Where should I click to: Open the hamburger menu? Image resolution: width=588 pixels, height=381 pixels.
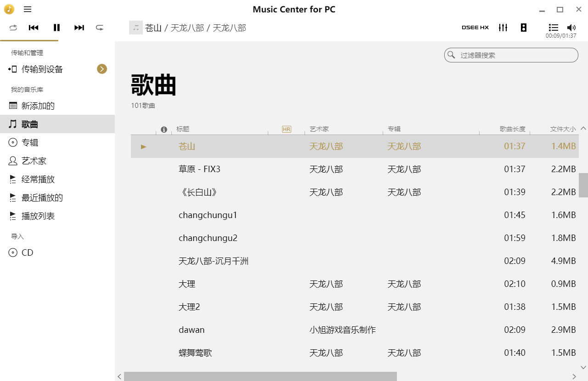pos(28,9)
